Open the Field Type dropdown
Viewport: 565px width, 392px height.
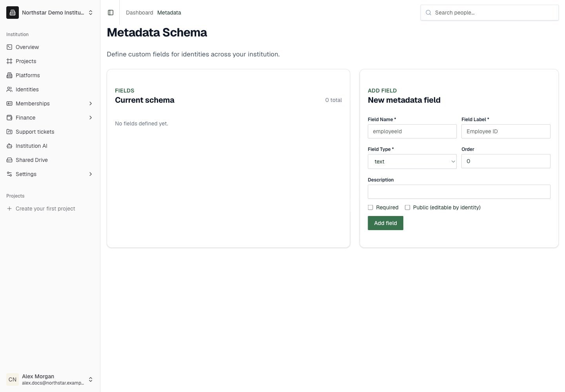pyautogui.click(x=412, y=162)
